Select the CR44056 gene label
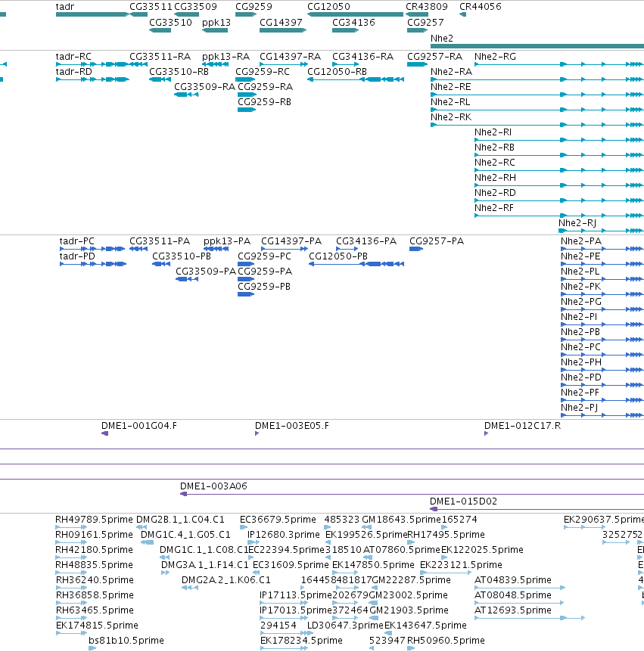 (x=481, y=7)
